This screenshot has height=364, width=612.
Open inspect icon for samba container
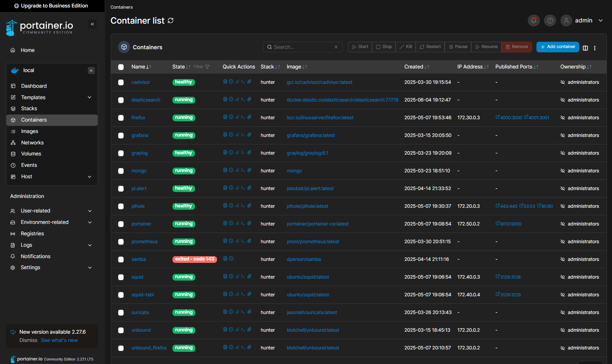[x=231, y=259]
